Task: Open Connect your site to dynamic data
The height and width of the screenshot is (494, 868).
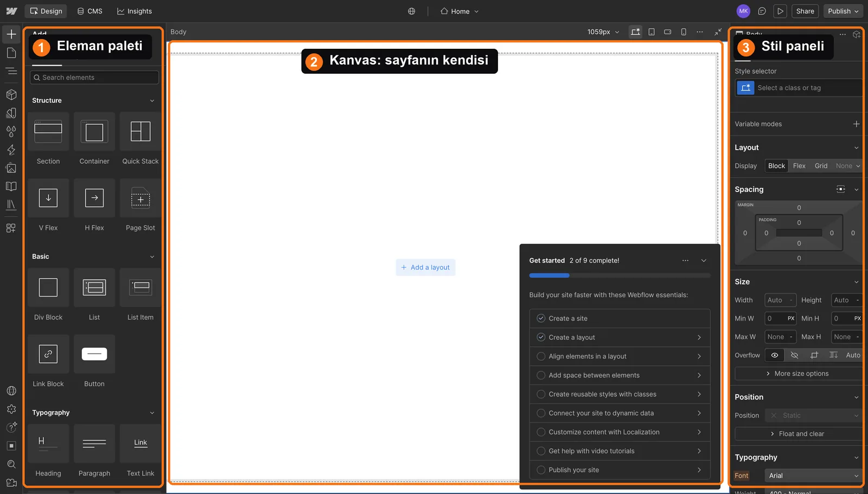Action: coord(620,413)
